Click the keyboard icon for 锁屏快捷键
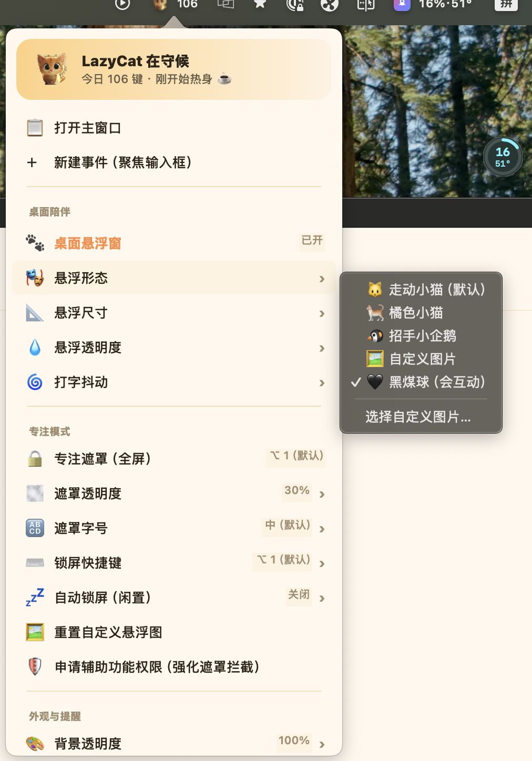The width and height of the screenshot is (532, 761). [35, 563]
